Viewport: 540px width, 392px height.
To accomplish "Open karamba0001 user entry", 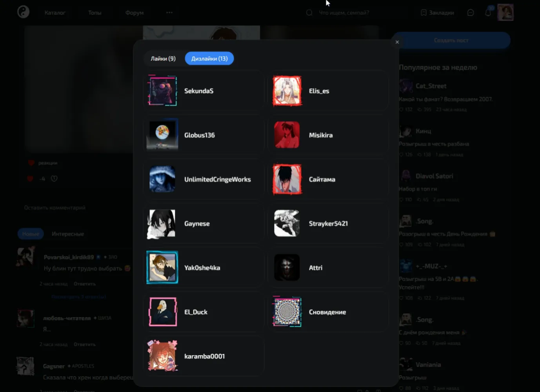I will (x=204, y=356).
